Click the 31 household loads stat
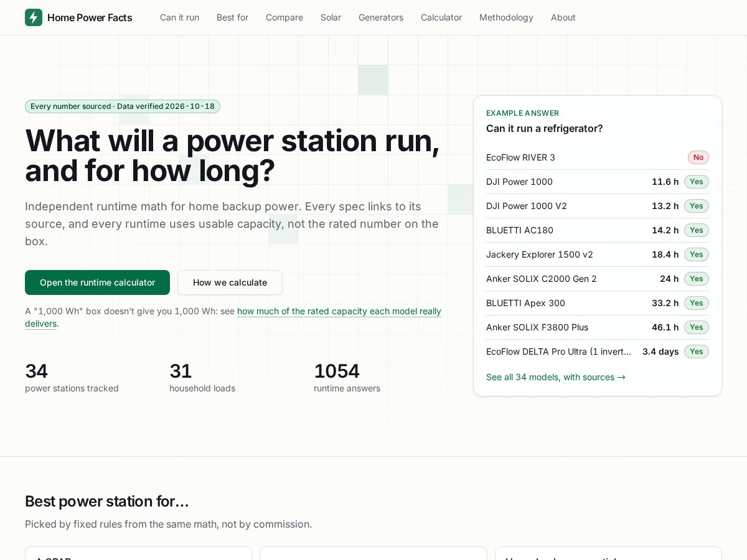 point(202,378)
